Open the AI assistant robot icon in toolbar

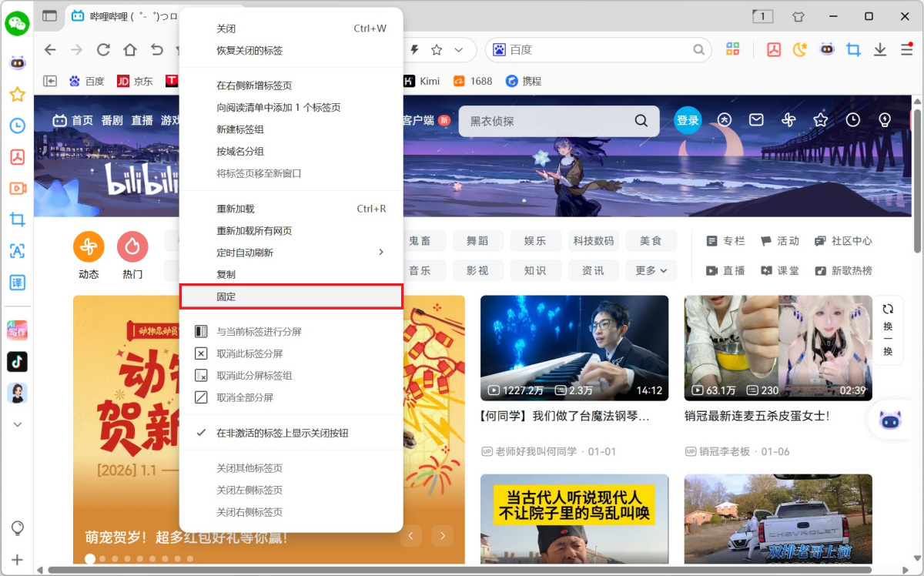(x=827, y=49)
